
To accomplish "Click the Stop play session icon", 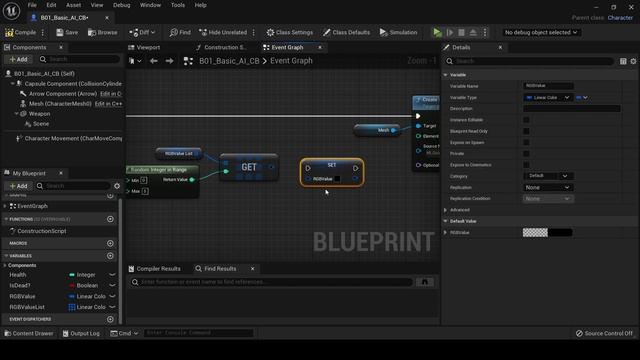I will tap(461, 32).
